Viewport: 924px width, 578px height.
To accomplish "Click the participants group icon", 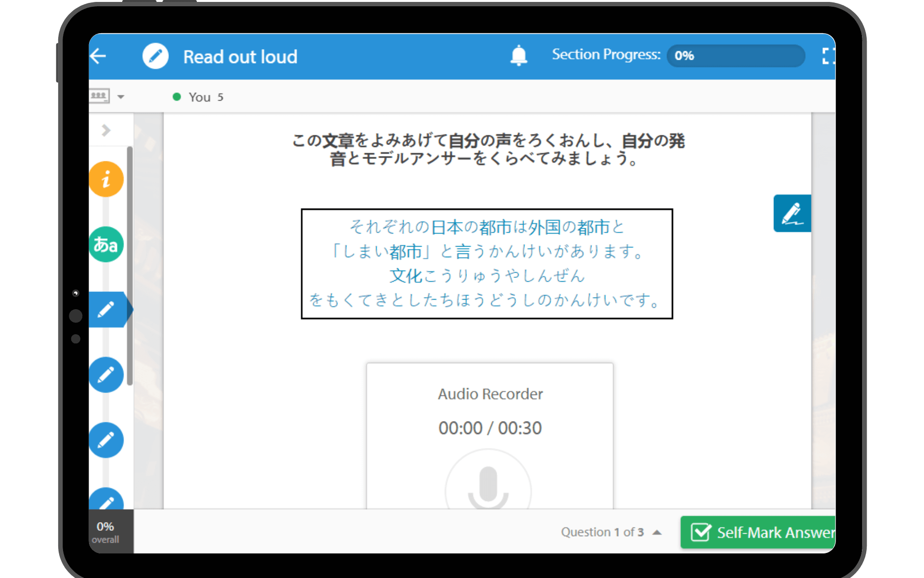I will coord(99,96).
